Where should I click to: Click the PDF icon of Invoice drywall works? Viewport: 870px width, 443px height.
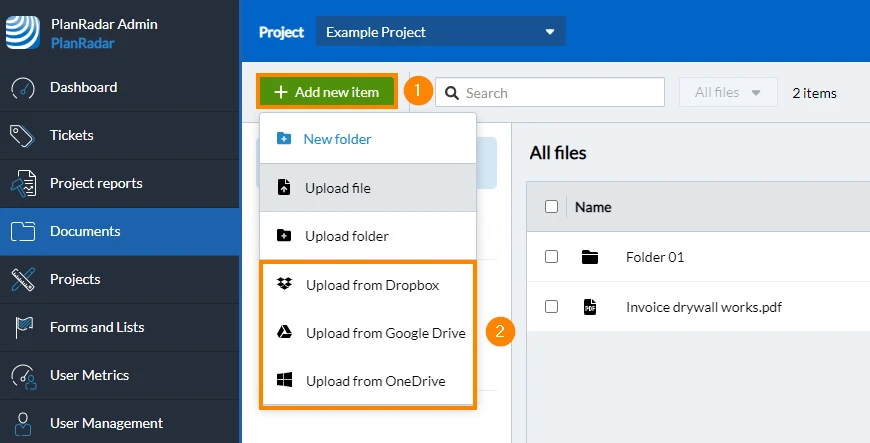590,306
